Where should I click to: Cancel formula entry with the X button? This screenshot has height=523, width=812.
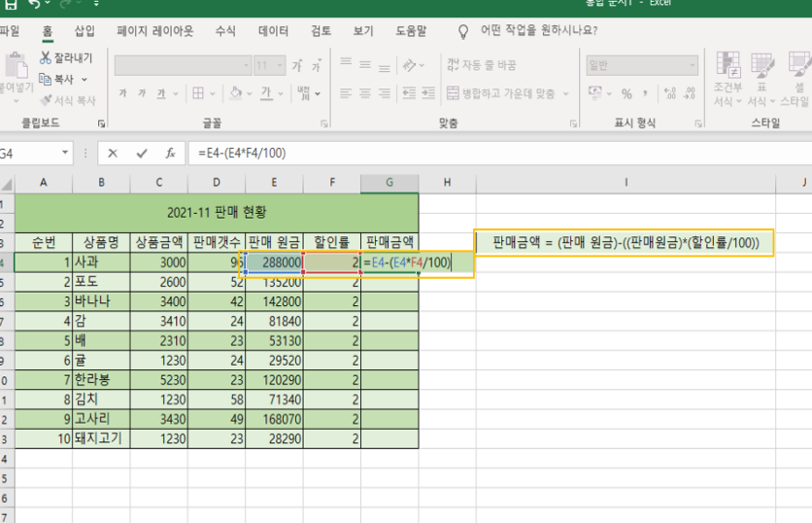click(x=113, y=153)
